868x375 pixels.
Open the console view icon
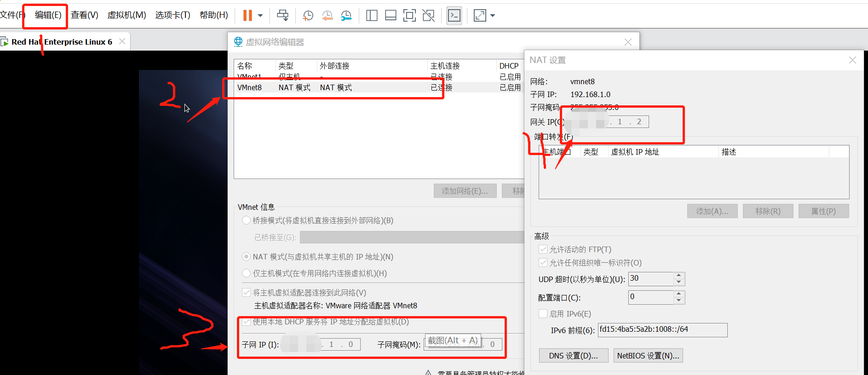click(454, 15)
